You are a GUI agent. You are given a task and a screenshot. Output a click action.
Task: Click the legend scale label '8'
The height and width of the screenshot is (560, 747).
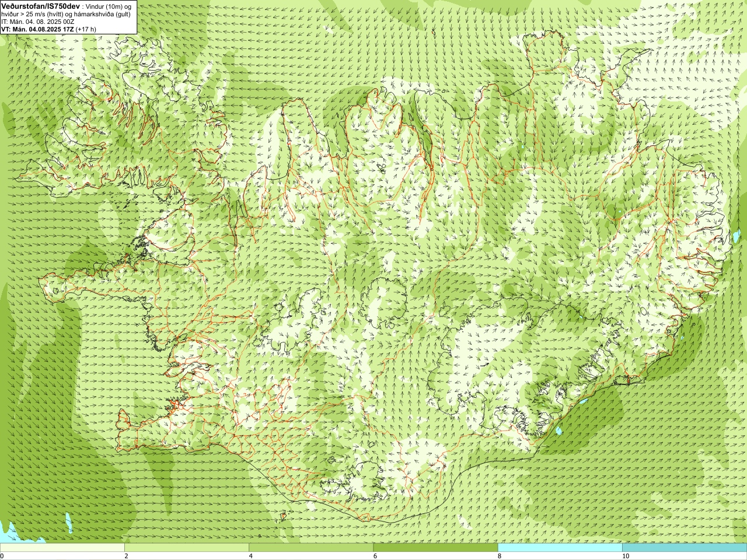[x=500, y=556]
